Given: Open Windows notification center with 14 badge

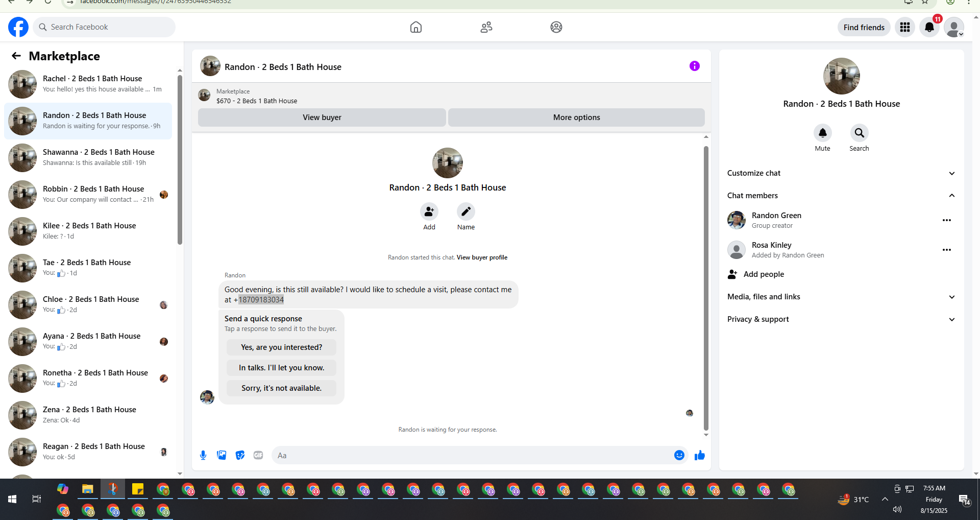Looking at the screenshot, I should 964,500.
